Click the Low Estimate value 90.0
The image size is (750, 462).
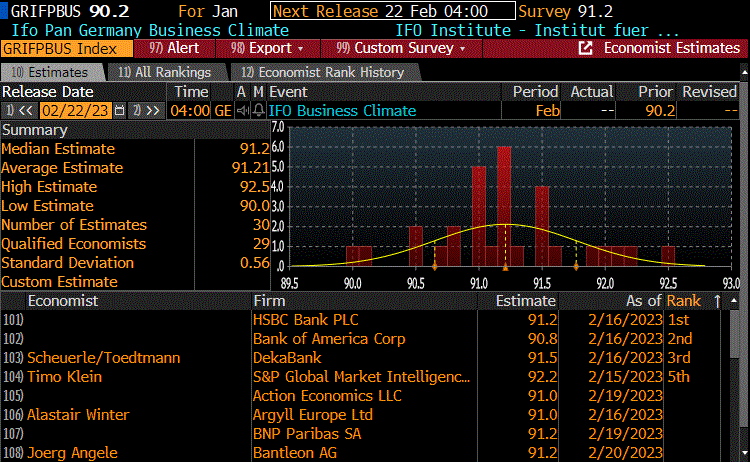coord(254,206)
